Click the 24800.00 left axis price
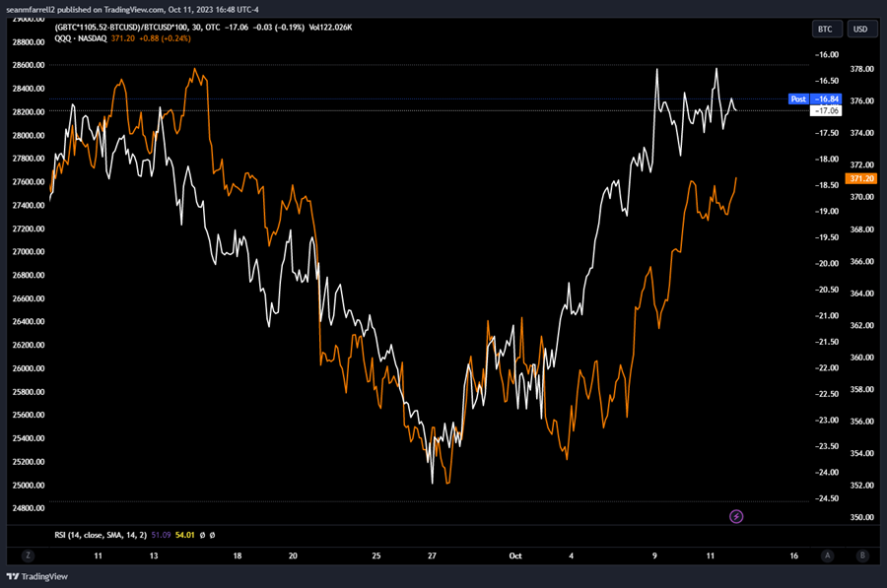Image resolution: width=887 pixels, height=588 pixels. (29, 508)
